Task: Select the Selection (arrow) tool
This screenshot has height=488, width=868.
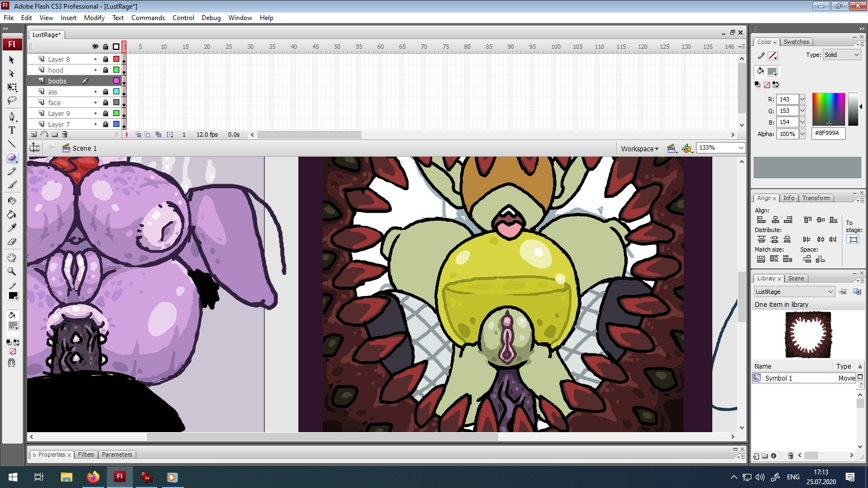Action: tap(11, 60)
